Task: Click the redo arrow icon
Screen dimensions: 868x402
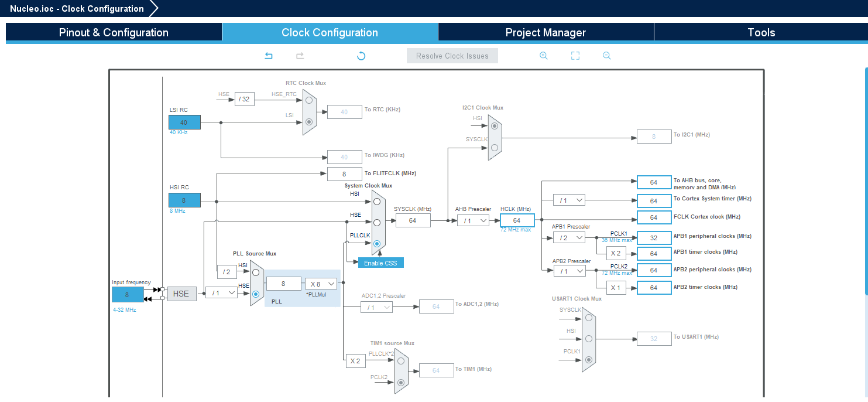Action: (300, 56)
